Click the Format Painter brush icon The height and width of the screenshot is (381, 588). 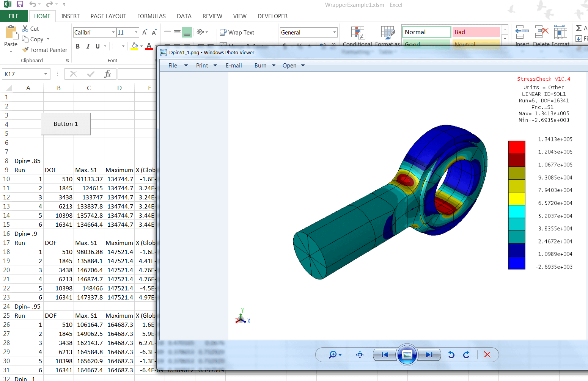point(25,50)
